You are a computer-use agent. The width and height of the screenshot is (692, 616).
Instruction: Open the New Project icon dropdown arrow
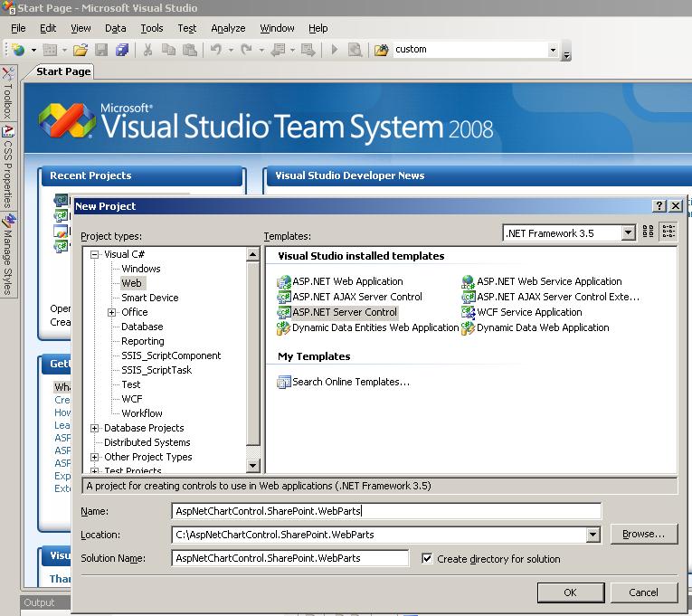coord(33,50)
